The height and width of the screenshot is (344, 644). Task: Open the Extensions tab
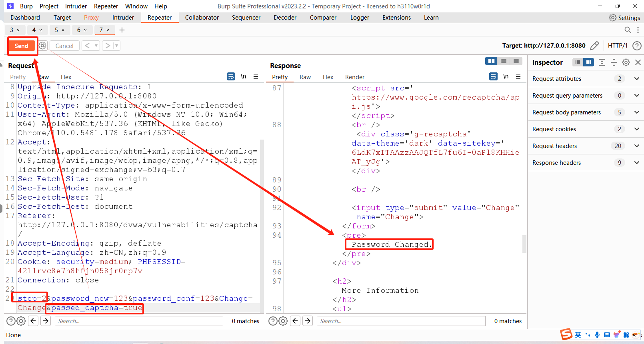[396, 18]
